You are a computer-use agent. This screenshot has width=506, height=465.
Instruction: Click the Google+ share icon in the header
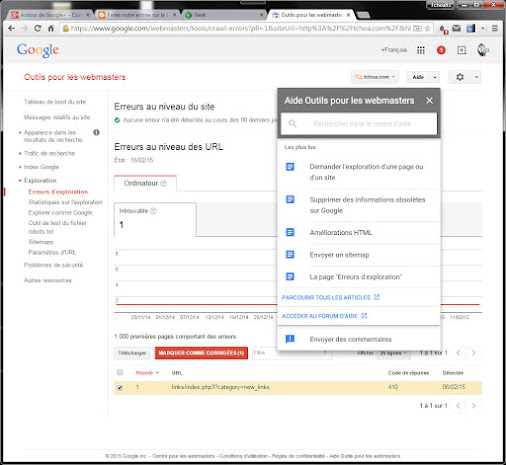462,50
